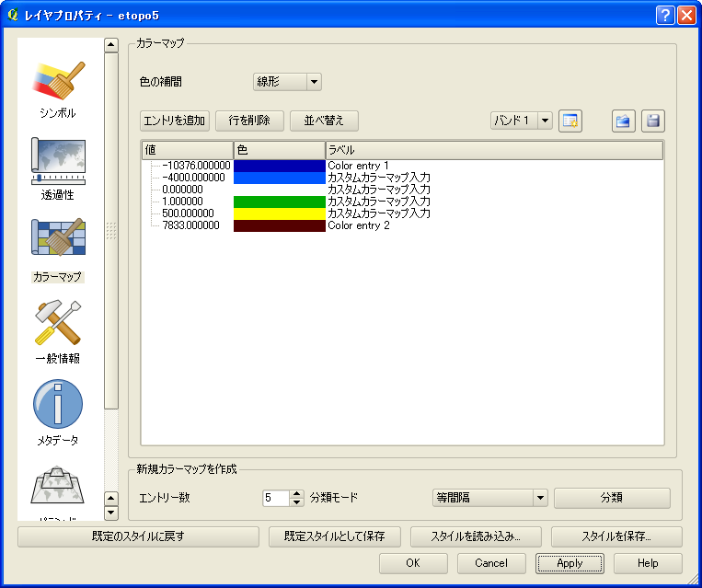Expand the 色の補間 線形 dropdown
Image resolution: width=702 pixels, height=588 pixels.
coord(287,82)
